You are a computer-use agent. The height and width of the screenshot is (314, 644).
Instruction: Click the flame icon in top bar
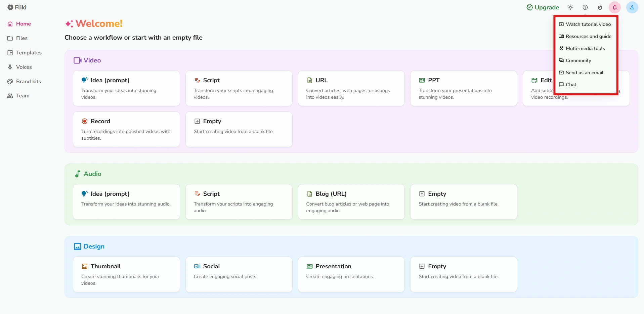coord(600,7)
